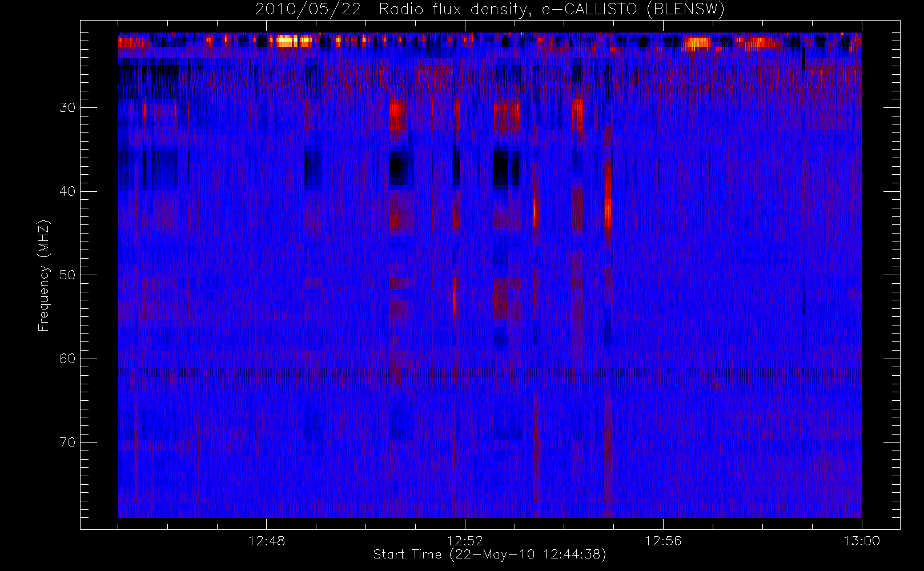Click the 50 frequency tick label

(x=67, y=275)
